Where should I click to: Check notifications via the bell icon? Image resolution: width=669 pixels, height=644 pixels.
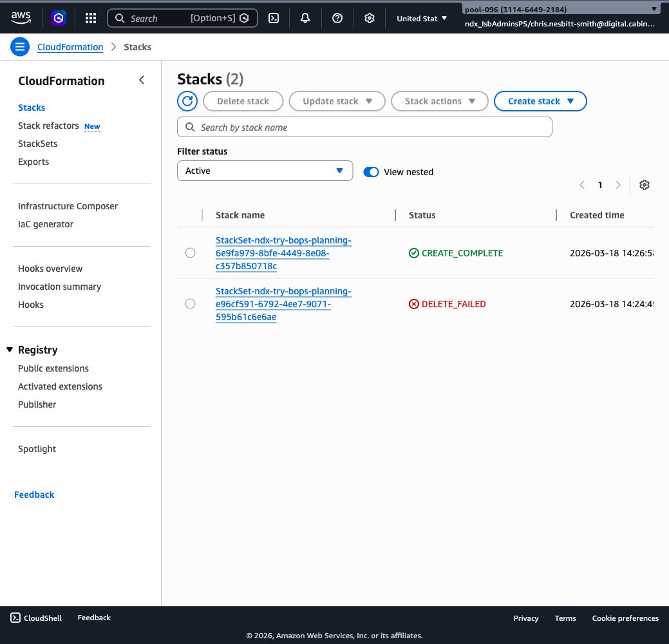305,17
